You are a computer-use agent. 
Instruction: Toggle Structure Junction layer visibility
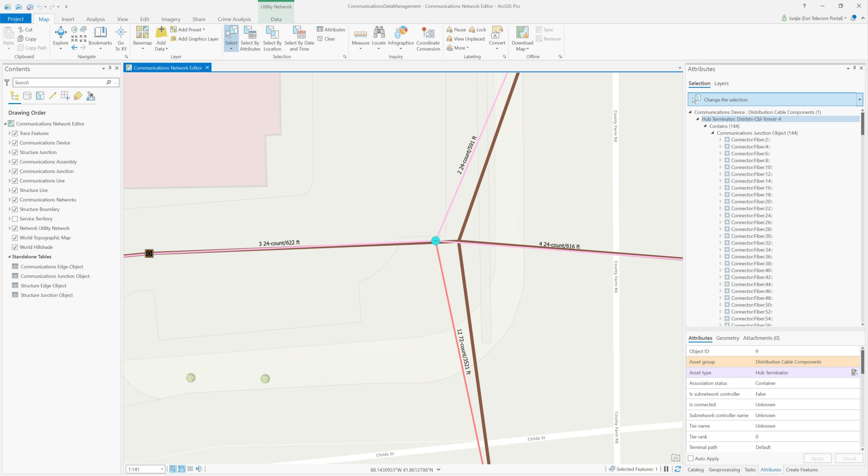coord(15,152)
